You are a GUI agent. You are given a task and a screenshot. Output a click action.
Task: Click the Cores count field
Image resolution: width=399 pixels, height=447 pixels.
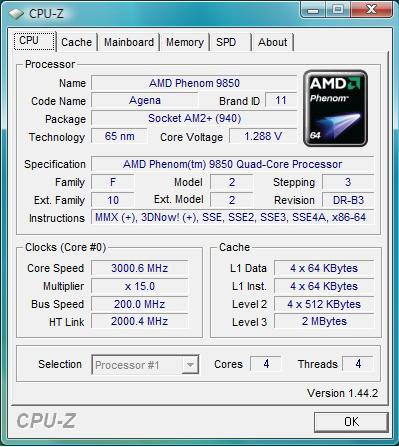pyautogui.click(x=266, y=364)
